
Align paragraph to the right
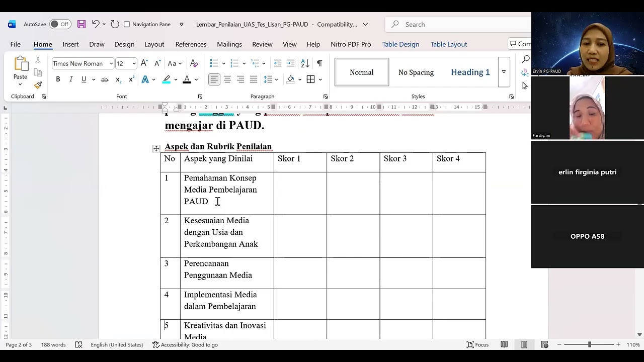[x=240, y=79]
